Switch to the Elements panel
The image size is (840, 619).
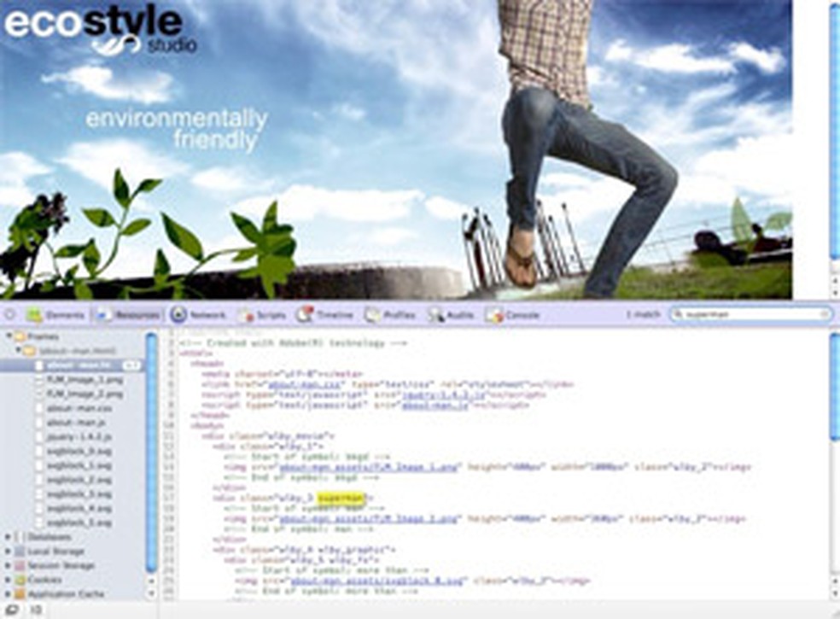(55, 314)
